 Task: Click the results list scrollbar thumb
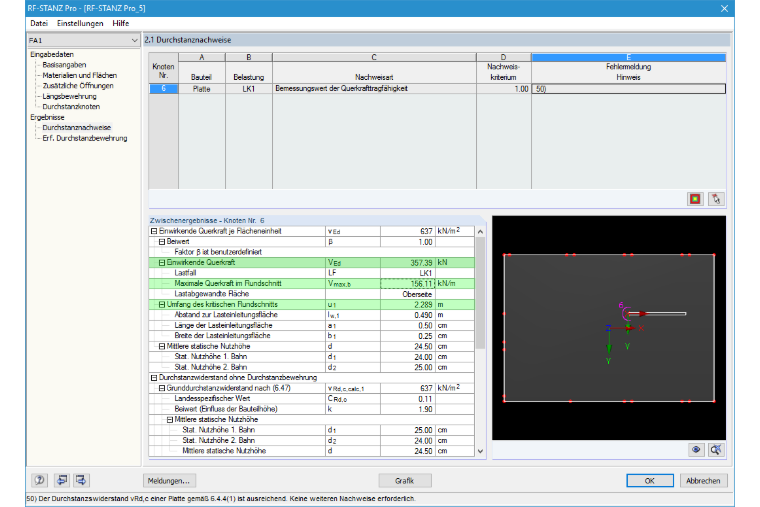(x=480, y=293)
